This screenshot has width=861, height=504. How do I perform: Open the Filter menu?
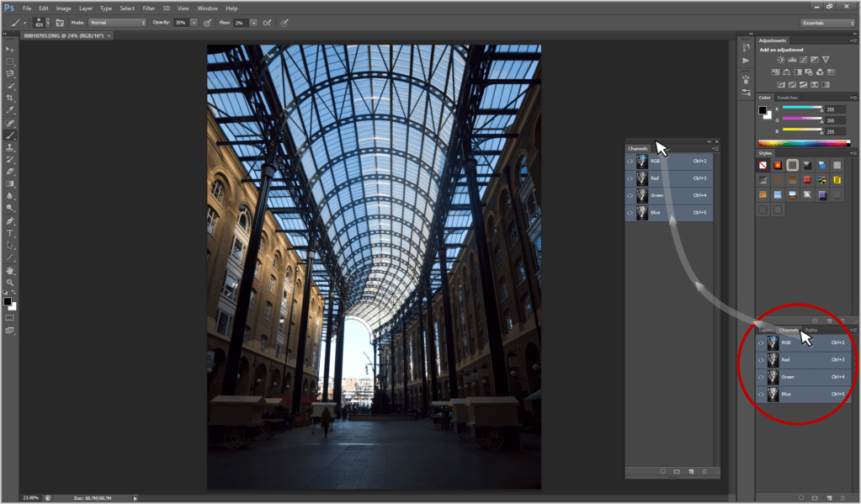pos(148,8)
